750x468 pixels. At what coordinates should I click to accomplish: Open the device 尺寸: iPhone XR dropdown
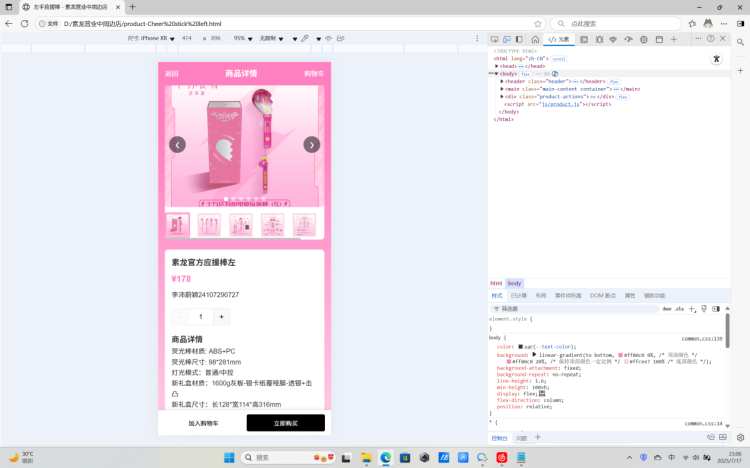[x=151, y=38]
